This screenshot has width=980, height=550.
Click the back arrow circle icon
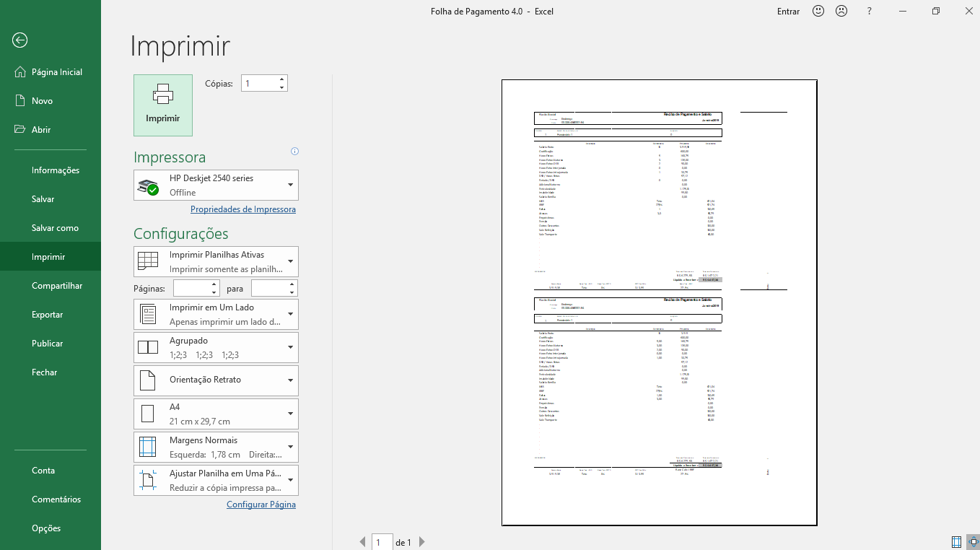(19, 40)
